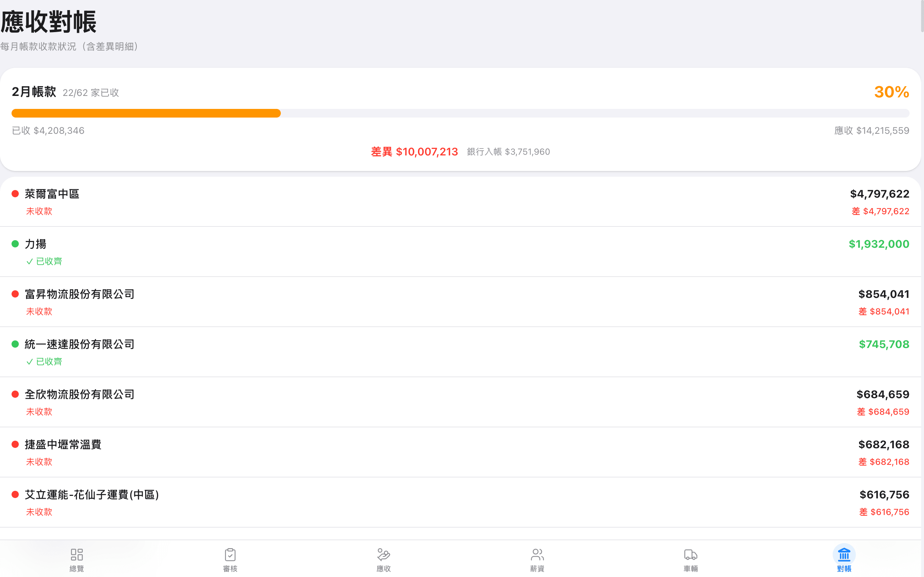Open 艾立運能-花仙子運費(中區) entry
Screen dimensions: 924x577
point(92,494)
